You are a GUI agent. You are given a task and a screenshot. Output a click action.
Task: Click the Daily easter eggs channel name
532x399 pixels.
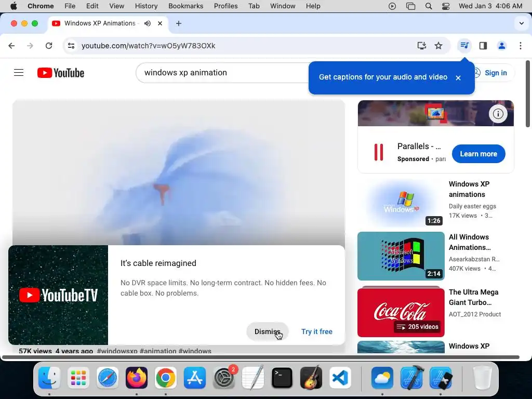[x=472, y=206]
